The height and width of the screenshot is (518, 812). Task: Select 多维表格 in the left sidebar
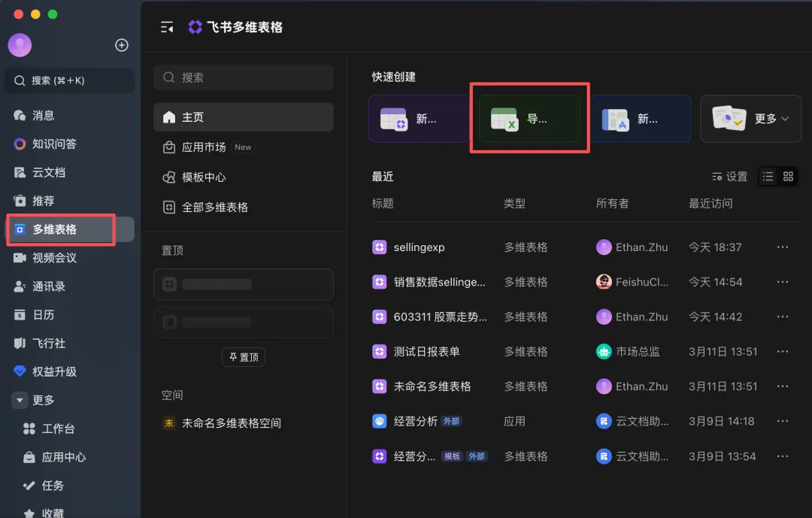(x=69, y=229)
